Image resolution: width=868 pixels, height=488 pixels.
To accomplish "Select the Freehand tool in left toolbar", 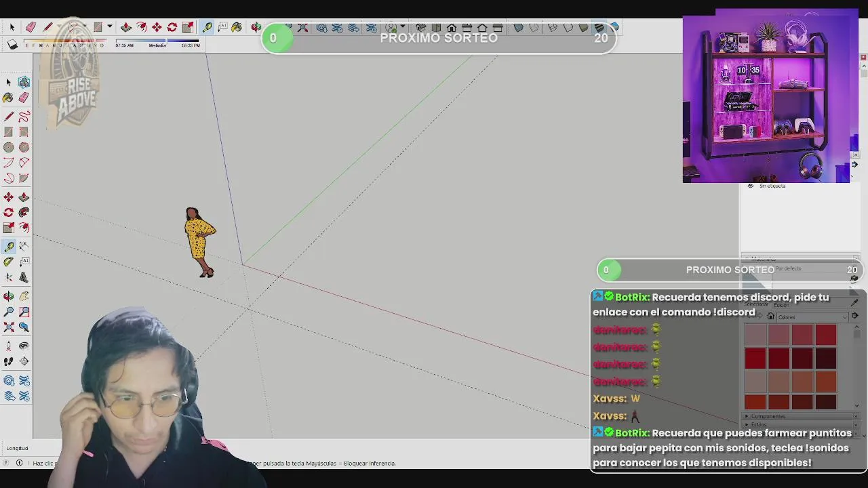I will tap(24, 117).
